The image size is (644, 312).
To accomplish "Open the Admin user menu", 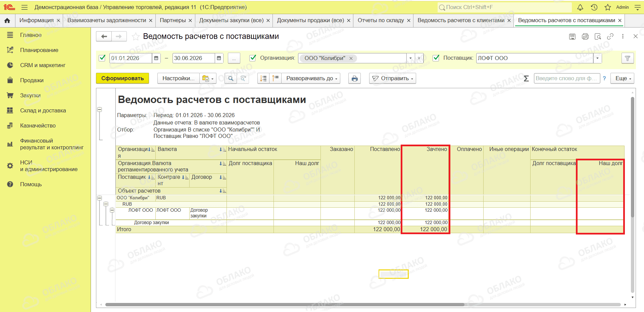I will [623, 7].
